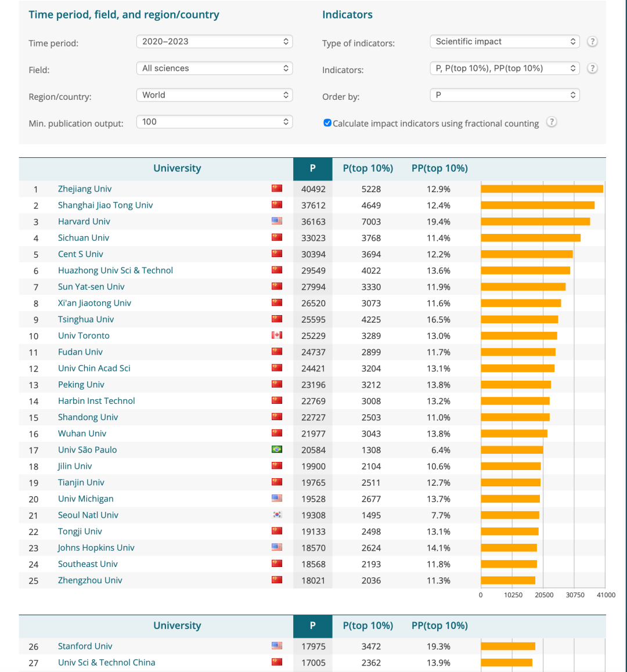Click Zhejiang Univ orange publication bar
The height and width of the screenshot is (672, 627).
point(542,189)
